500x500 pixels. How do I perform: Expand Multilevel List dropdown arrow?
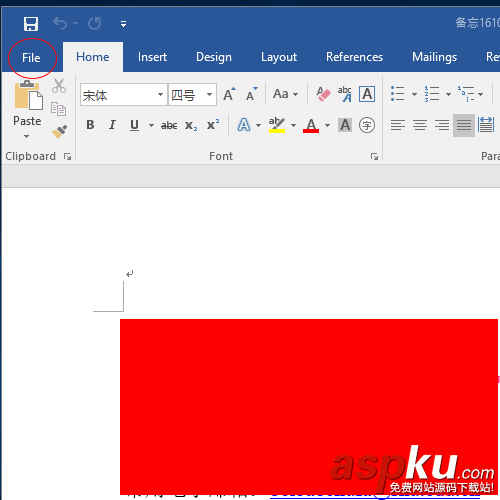click(481, 94)
